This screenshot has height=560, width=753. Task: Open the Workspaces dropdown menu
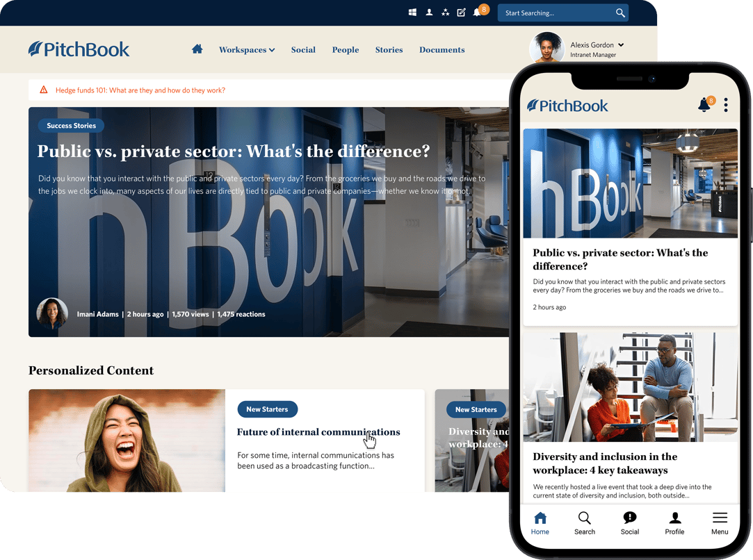[x=247, y=49]
